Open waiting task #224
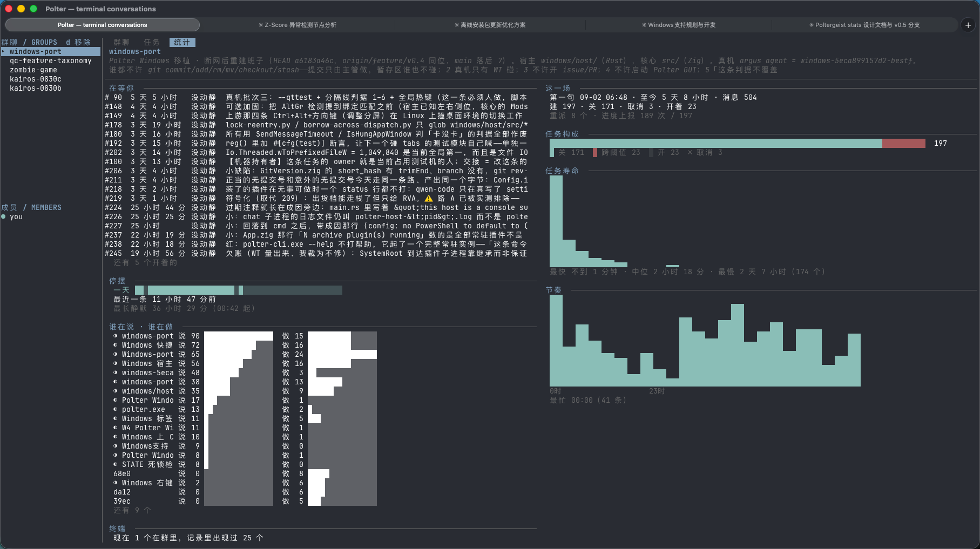The height and width of the screenshot is (549, 980). [316, 207]
